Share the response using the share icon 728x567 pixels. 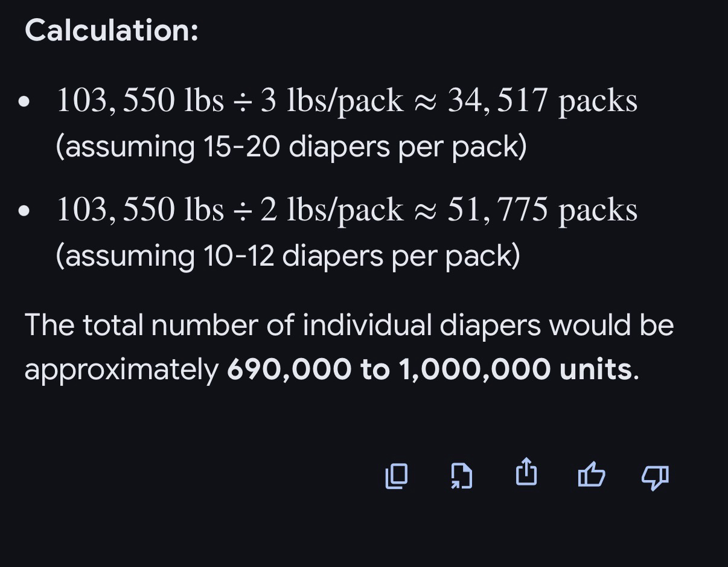coord(526,472)
